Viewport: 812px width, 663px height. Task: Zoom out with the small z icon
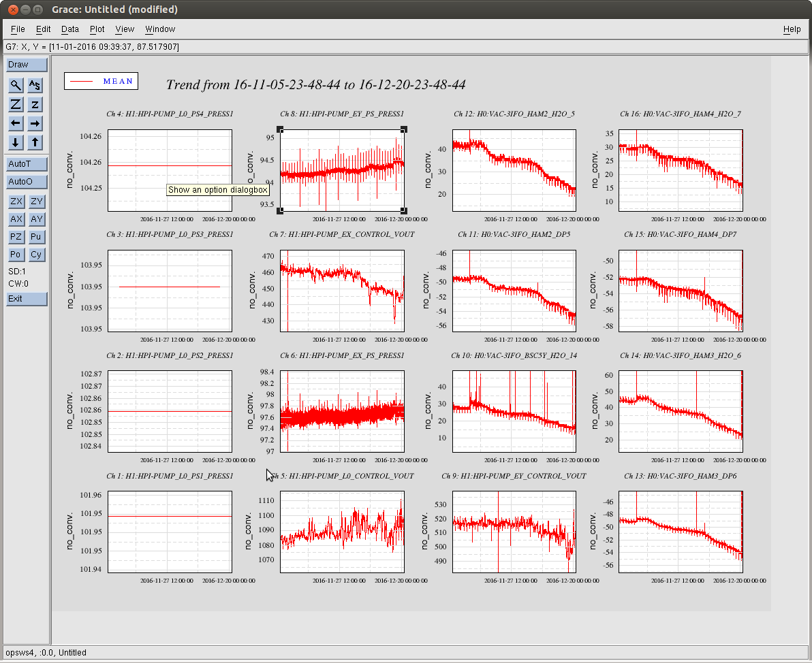click(x=35, y=104)
